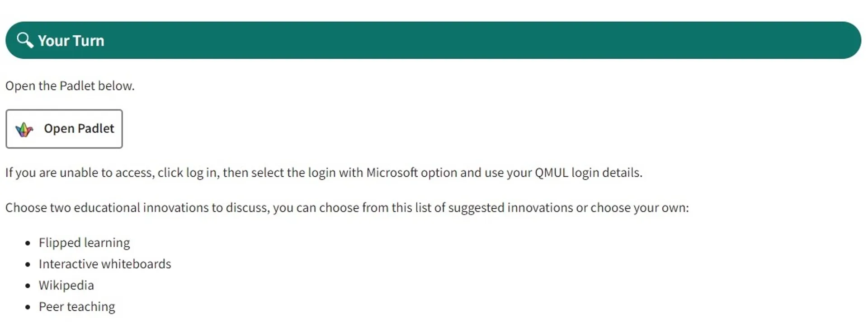Click the word 'QMUL' in login instructions
Image resolution: width=868 pixels, height=323 pixels.
[551, 173]
